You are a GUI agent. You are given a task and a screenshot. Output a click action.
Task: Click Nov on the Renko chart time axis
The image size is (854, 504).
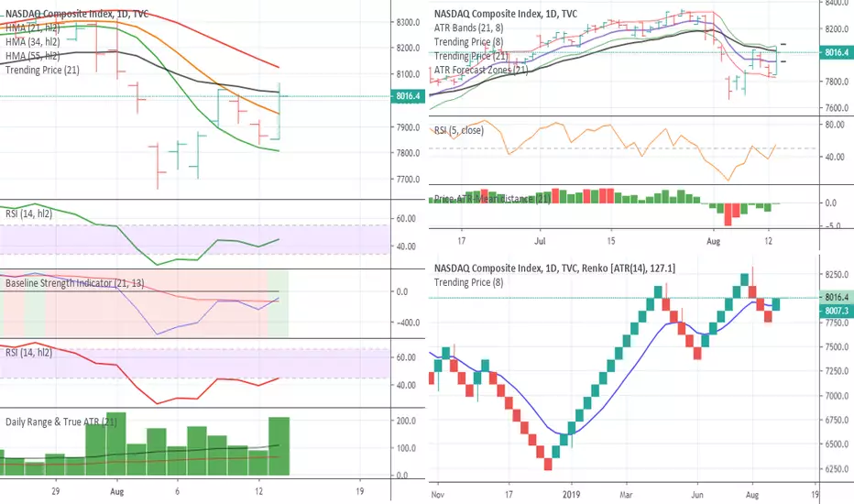(437, 495)
